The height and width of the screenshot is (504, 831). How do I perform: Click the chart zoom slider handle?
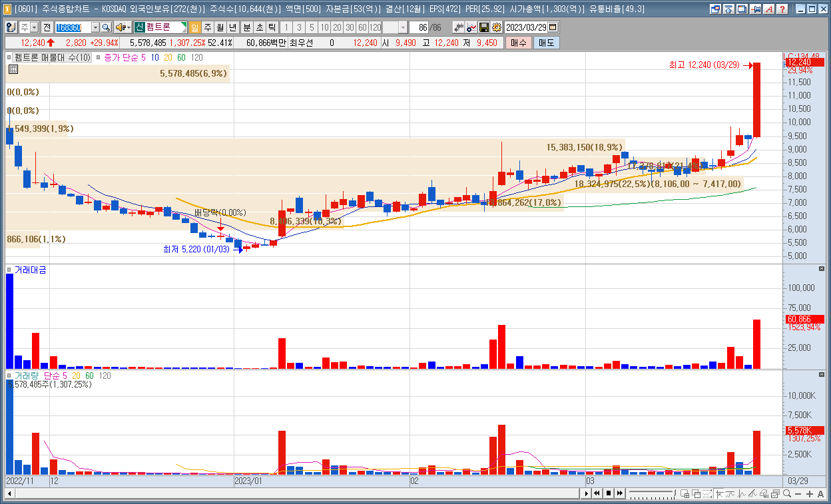675,493
